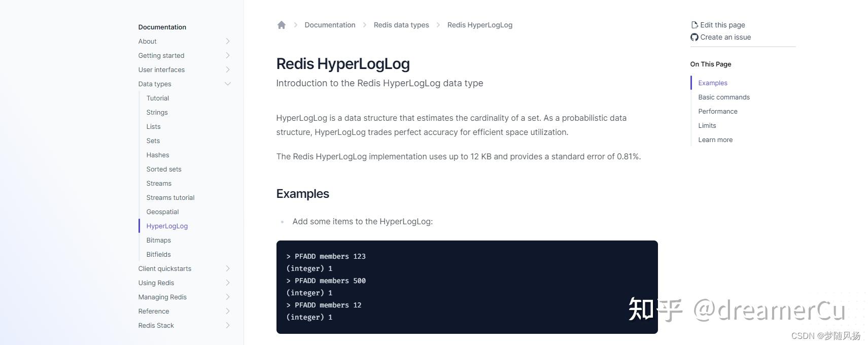The image size is (868, 345).
Task: Expand the About section
Action: pyautogui.click(x=228, y=41)
